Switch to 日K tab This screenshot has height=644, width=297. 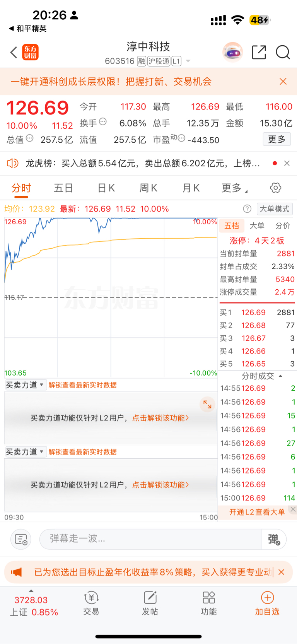pos(106,188)
